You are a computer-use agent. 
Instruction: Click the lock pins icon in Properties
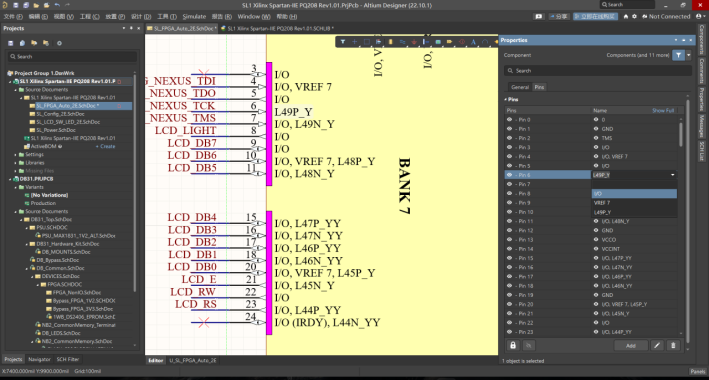pos(513,345)
